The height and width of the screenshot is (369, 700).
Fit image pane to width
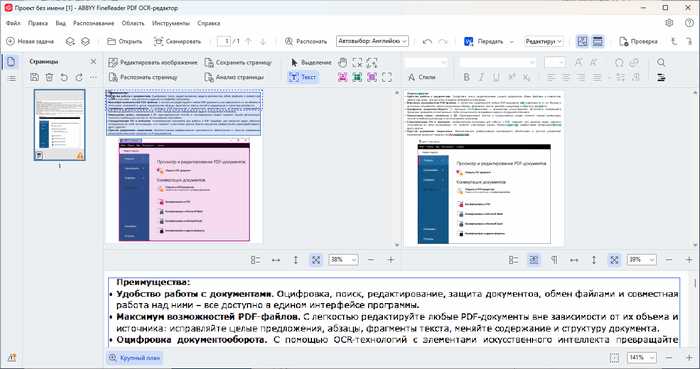(276, 260)
